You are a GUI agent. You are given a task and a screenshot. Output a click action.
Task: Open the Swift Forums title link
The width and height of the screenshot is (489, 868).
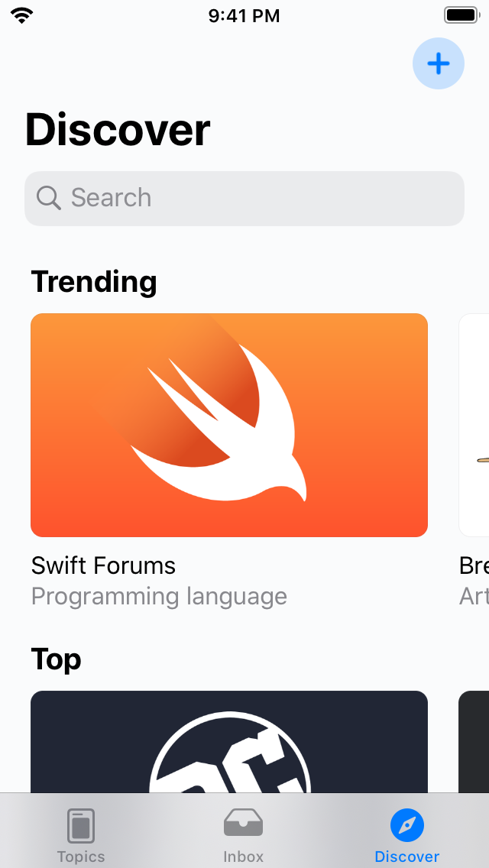(103, 565)
